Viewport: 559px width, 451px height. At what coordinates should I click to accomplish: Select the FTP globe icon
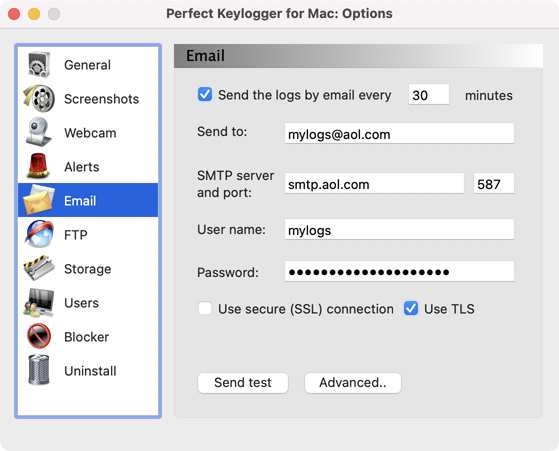[x=39, y=234]
